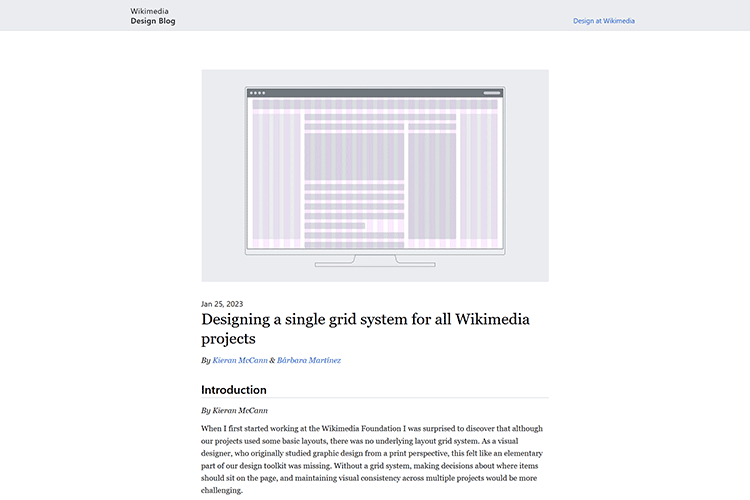Click the monitor stand in the illustration

tap(374, 262)
